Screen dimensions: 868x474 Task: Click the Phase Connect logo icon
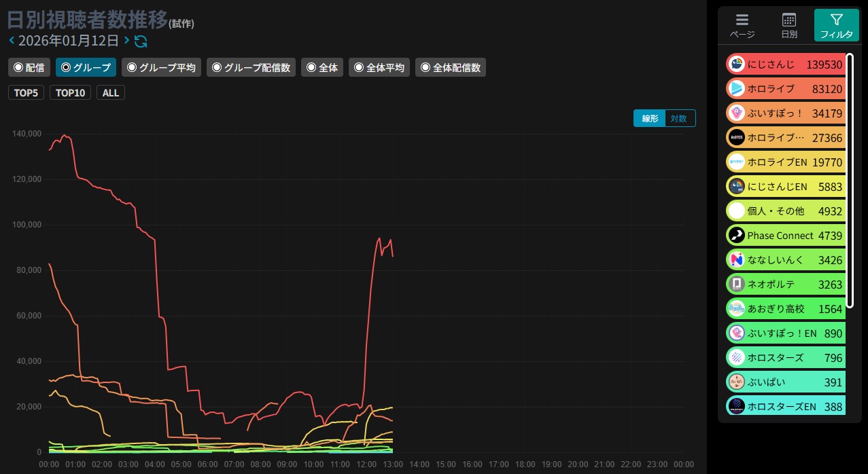736,236
